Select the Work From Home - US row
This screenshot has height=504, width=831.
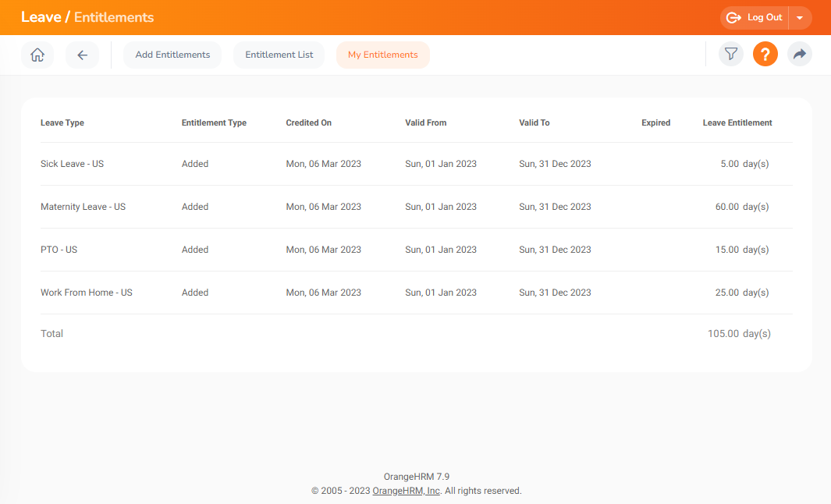click(417, 293)
